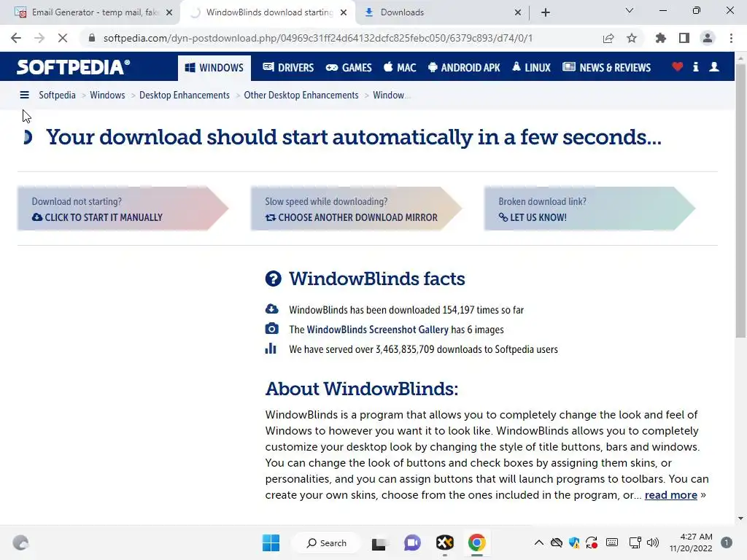
Task: Click the scrollbar down arrow
Action: (740, 518)
